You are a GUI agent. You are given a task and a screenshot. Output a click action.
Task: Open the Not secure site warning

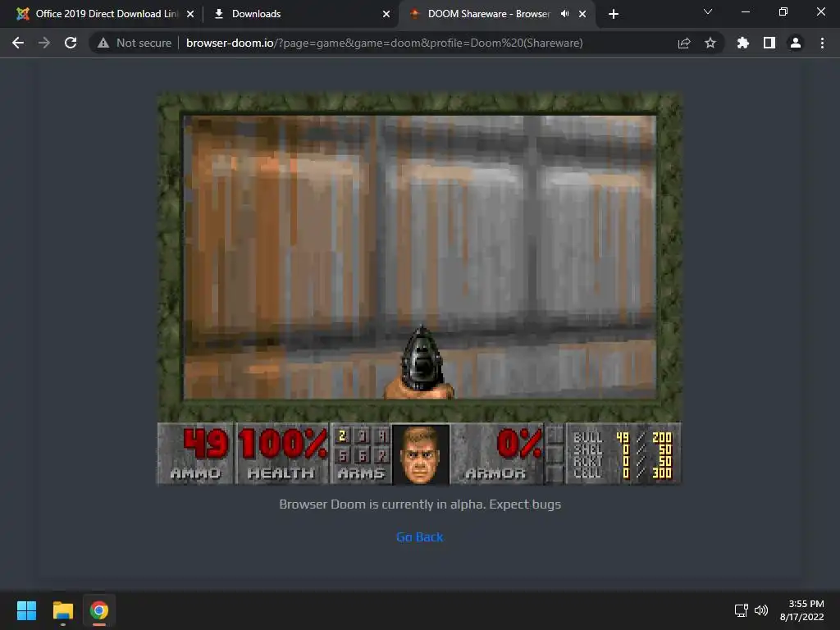click(135, 43)
